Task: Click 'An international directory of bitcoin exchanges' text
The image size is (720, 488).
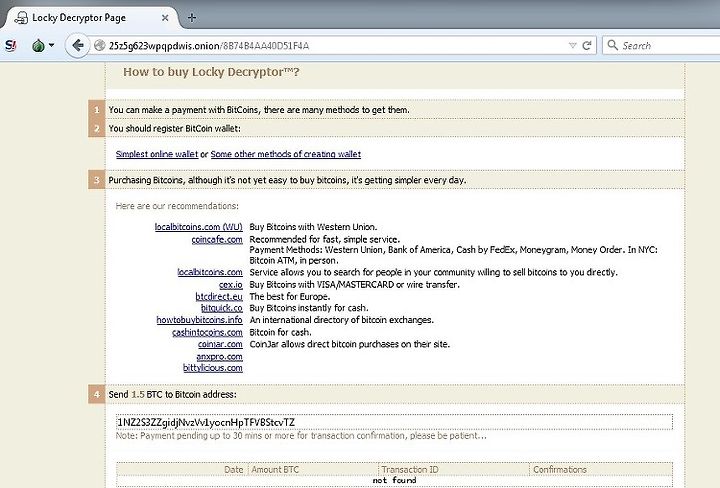Action: (342, 320)
